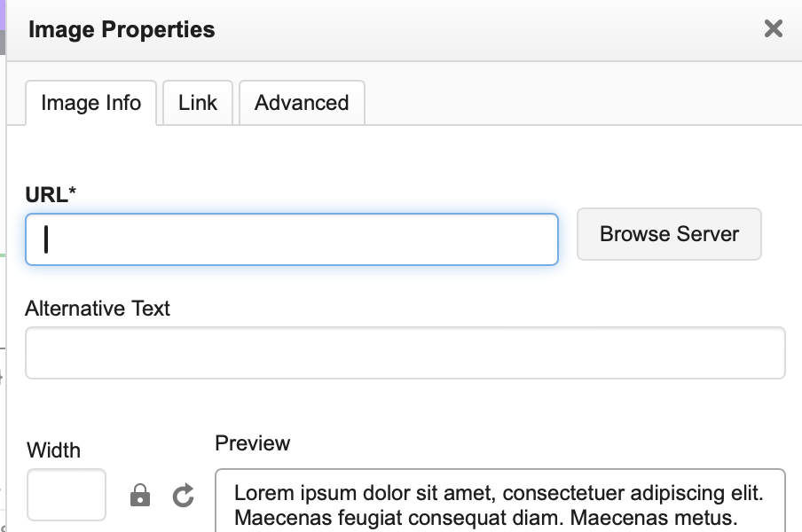Click the URL field label
Viewport: 802px width, 532px height.
(x=51, y=195)
